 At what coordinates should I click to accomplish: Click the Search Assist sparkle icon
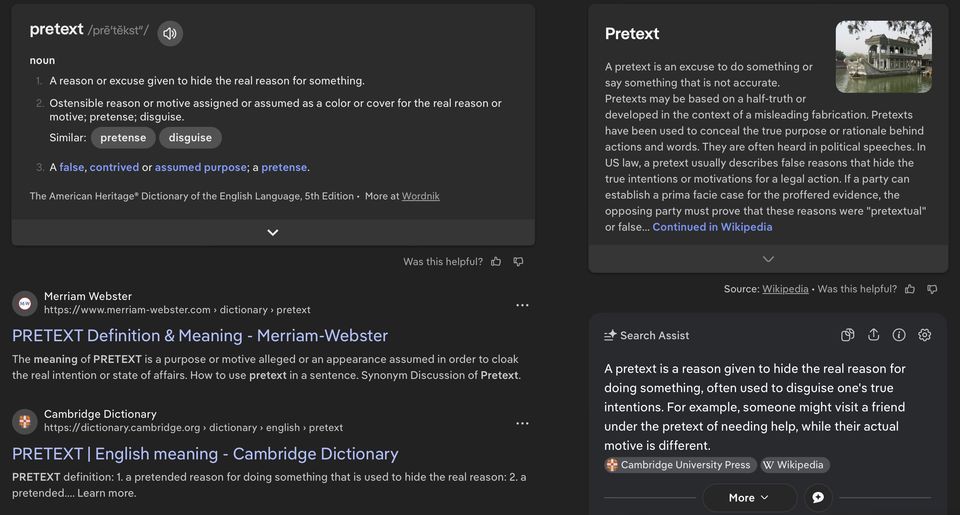tap(610, 336)
